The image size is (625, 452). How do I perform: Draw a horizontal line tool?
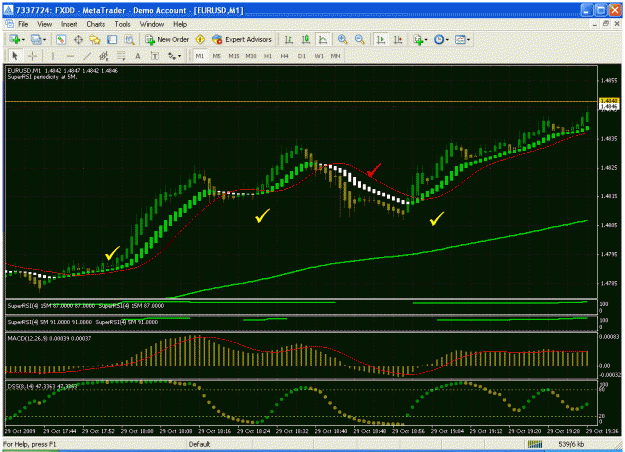[x=70, y=56]
